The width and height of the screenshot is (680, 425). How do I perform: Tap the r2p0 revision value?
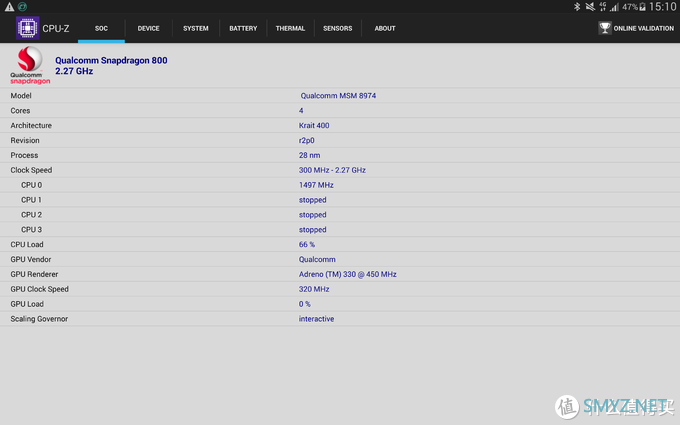(307, 140)
